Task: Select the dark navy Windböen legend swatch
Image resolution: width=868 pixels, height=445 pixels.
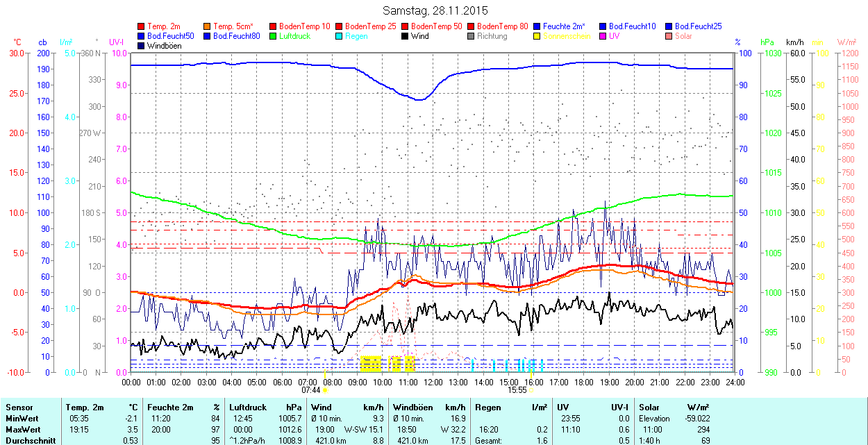Action: tap(142, 46)
